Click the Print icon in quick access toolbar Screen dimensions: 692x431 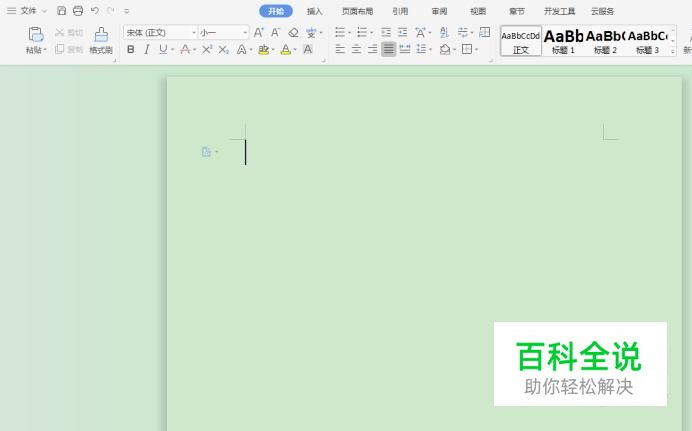(78, 11)
